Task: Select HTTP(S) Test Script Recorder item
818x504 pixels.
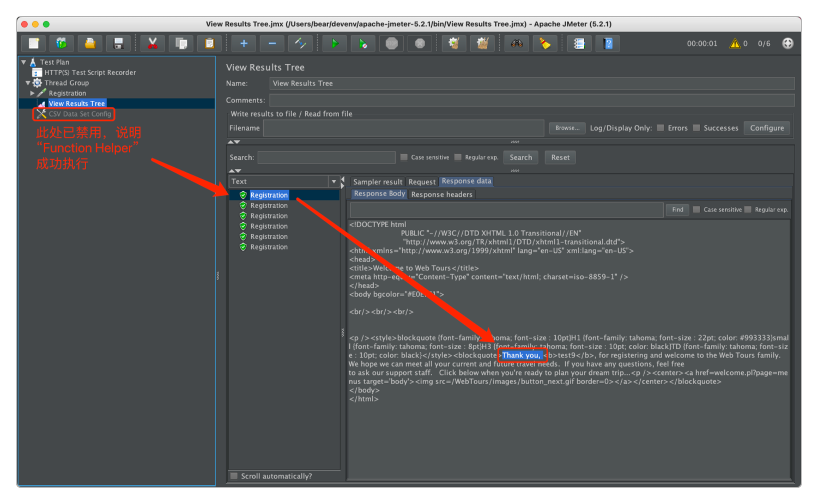Action: click(x=90, y=72)
